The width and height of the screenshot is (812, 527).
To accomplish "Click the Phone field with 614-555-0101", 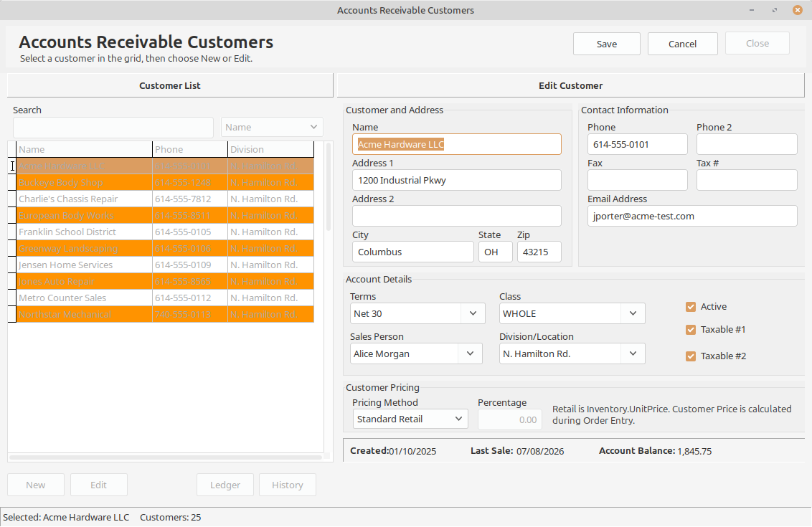I will click(x=638, y=144).
